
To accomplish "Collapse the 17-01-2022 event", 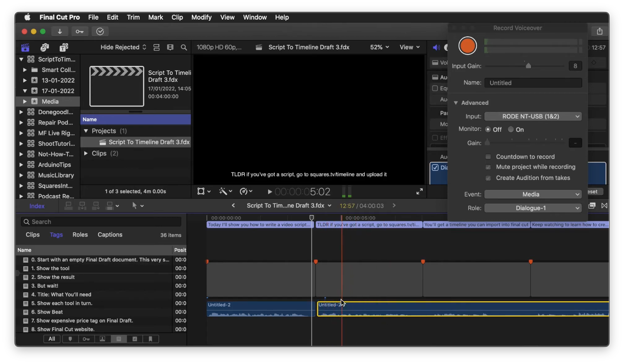I will point(25,91).
